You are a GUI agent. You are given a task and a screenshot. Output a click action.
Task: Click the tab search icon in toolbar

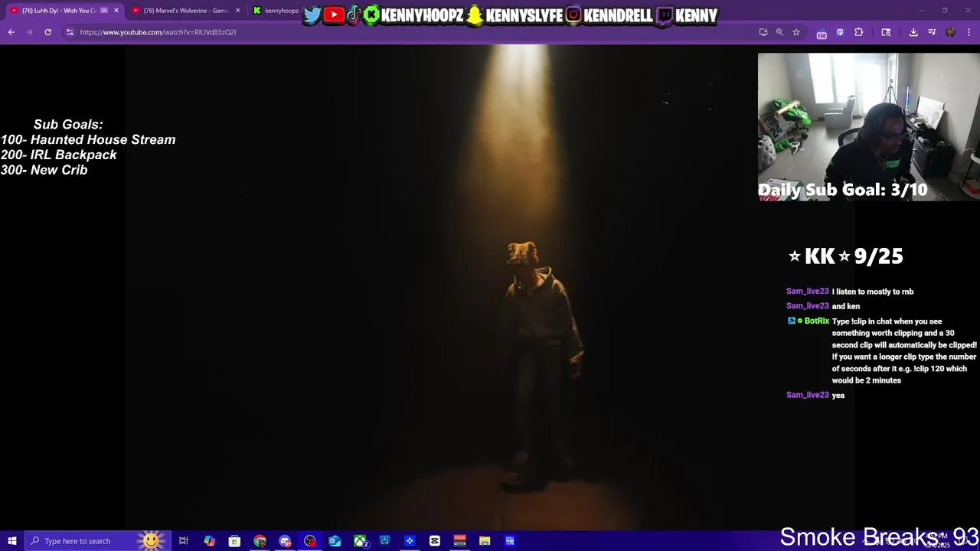pyautogui.click(x=886, y=32)
